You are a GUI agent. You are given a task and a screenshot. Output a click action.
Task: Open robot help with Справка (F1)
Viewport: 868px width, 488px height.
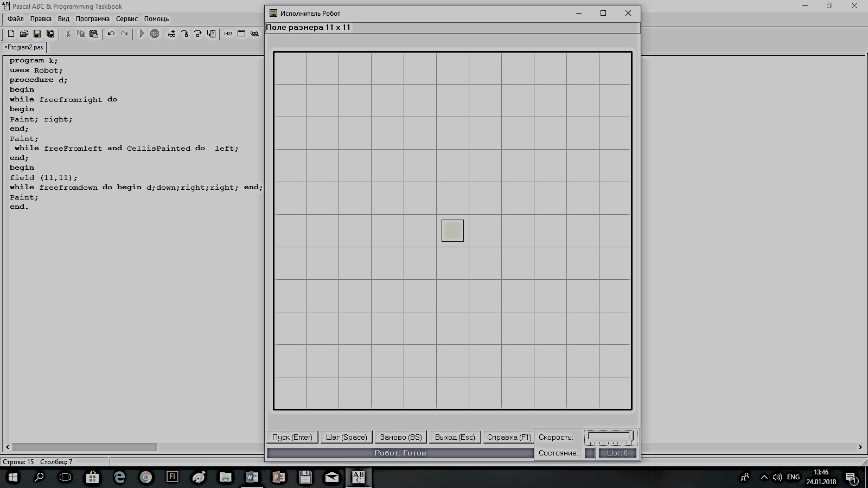[x=509, y=437]
